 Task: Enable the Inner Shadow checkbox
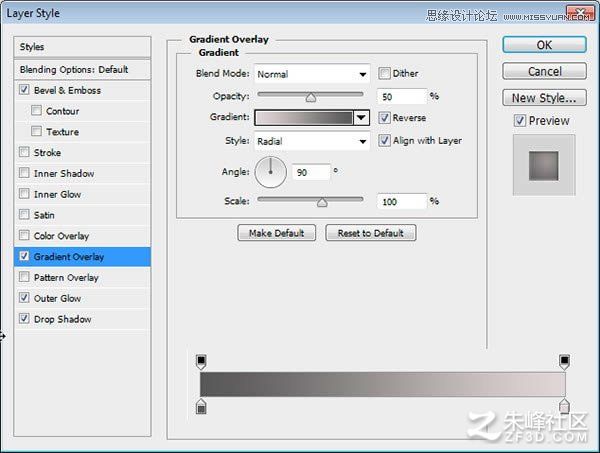(x=24, y=173)
